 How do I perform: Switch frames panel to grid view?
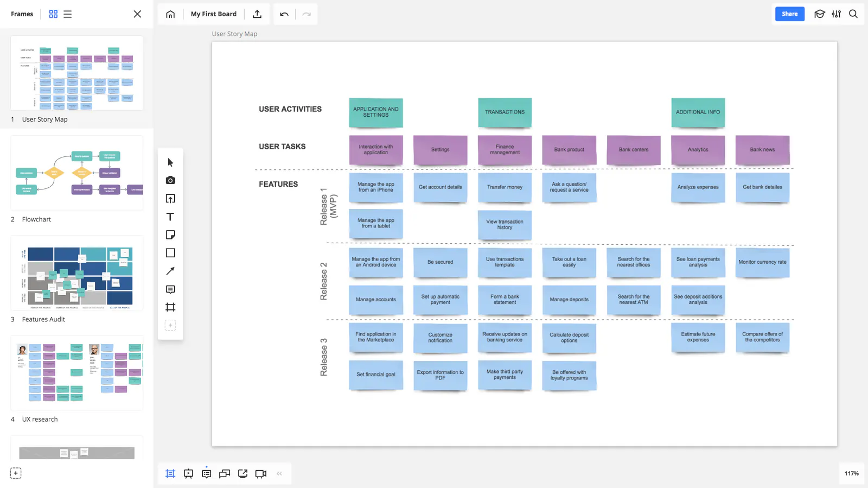pos(53,14)
